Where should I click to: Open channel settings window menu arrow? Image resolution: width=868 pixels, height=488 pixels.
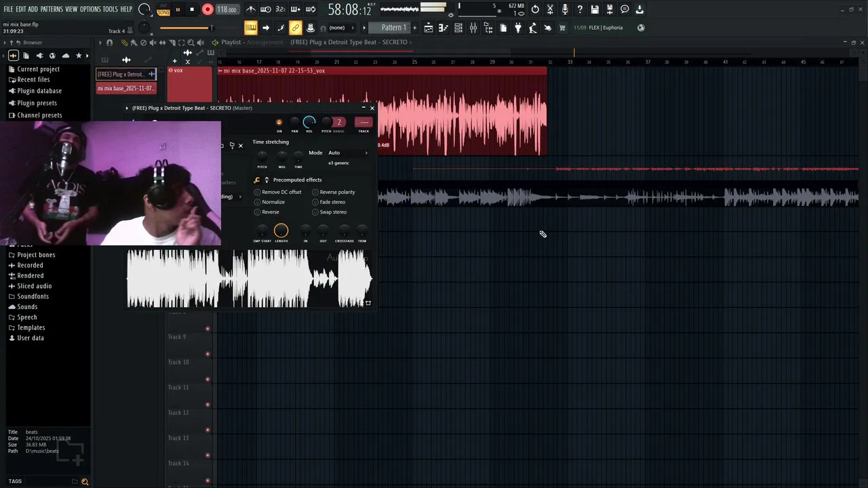tap(127, 108)
